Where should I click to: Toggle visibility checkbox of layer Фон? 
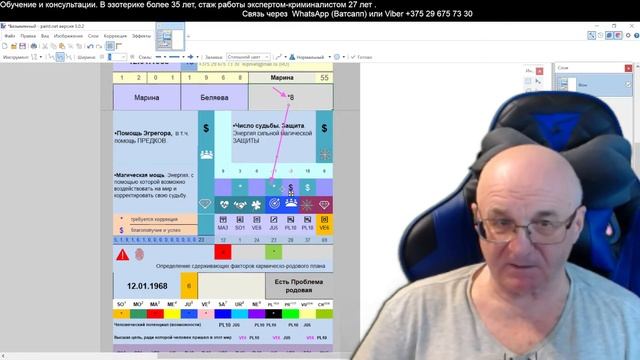(x=628, y=85)
